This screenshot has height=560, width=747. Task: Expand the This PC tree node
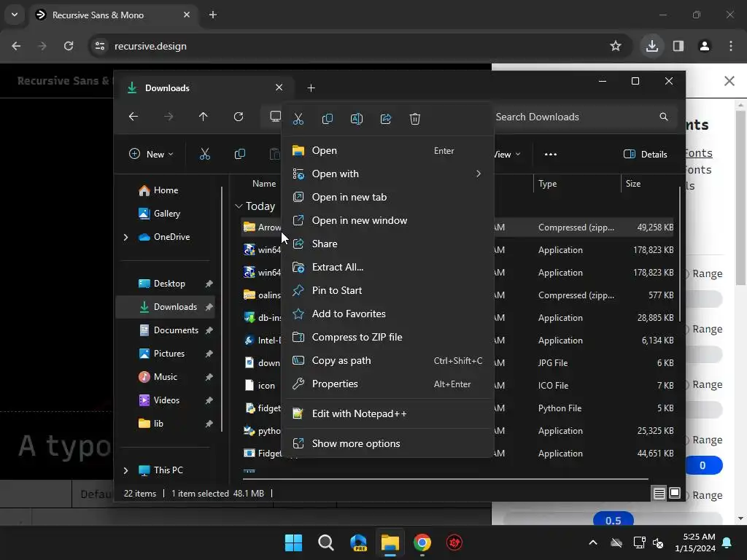pos(125,470)
